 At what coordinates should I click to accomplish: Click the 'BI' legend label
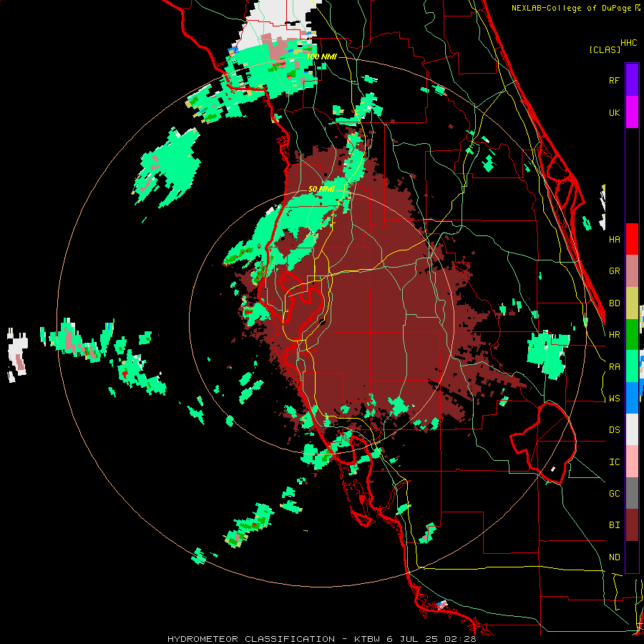[614, 525]
